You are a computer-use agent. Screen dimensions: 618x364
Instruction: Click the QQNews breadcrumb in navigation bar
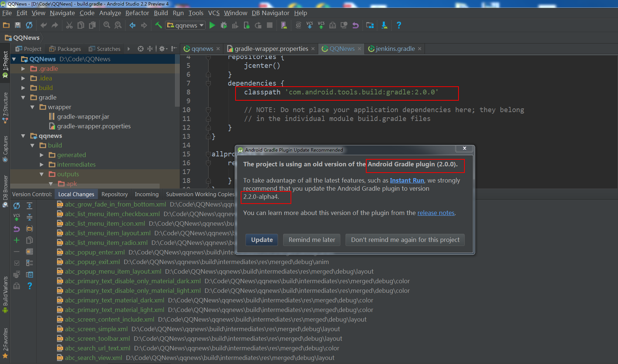tap(22, 38)
